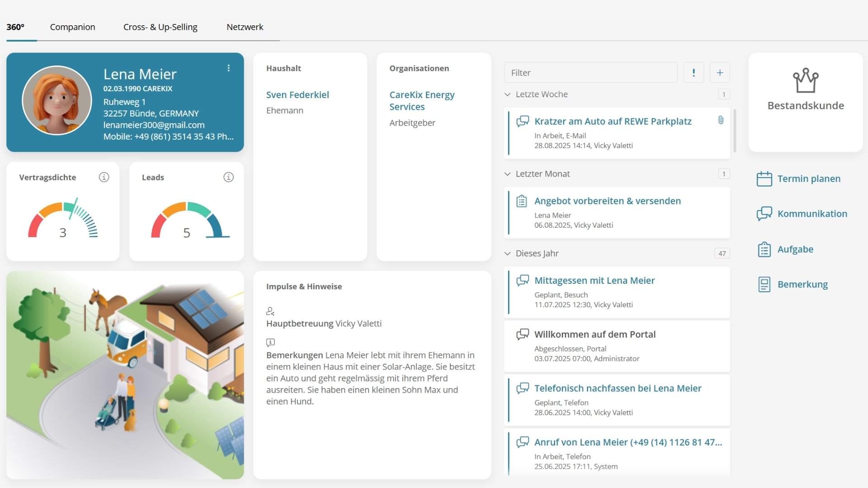Open the Netzwerk tab

[x=245, y=27]
